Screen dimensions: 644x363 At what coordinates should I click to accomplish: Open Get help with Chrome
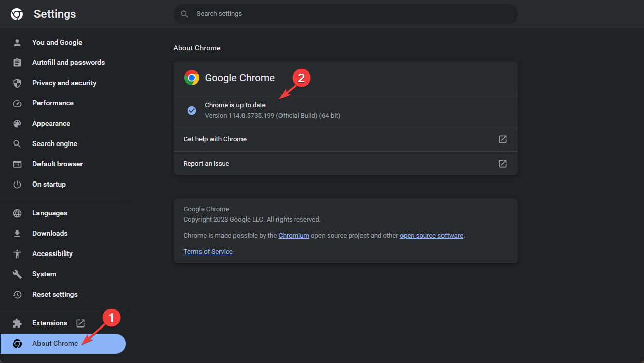[345, 139]
